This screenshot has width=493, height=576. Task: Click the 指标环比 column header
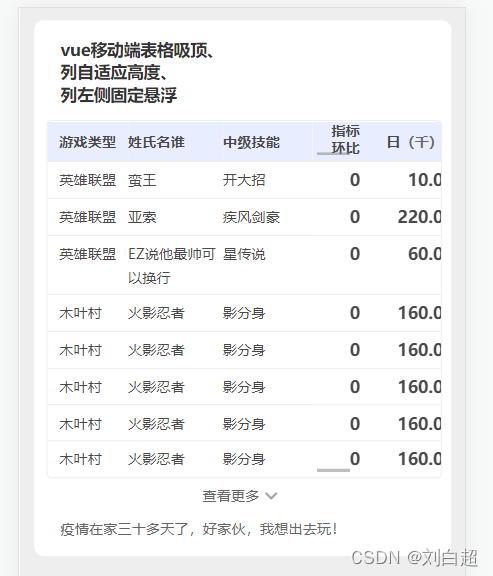point(345,140)
